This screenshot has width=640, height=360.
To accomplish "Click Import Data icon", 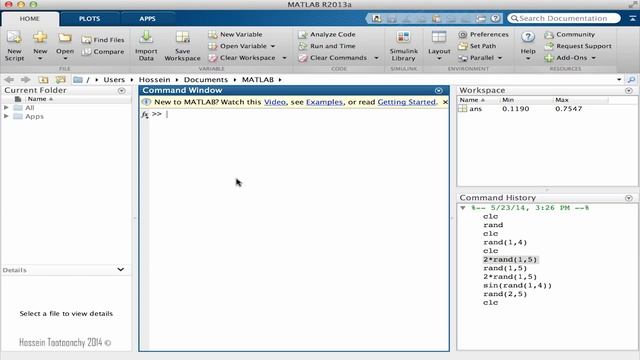I will 146,46.
